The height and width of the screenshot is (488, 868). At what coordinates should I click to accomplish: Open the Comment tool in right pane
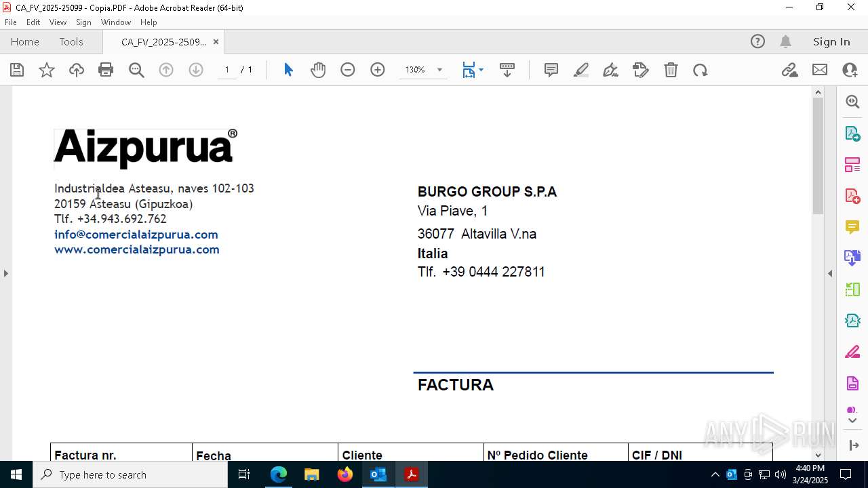(852, 227)
